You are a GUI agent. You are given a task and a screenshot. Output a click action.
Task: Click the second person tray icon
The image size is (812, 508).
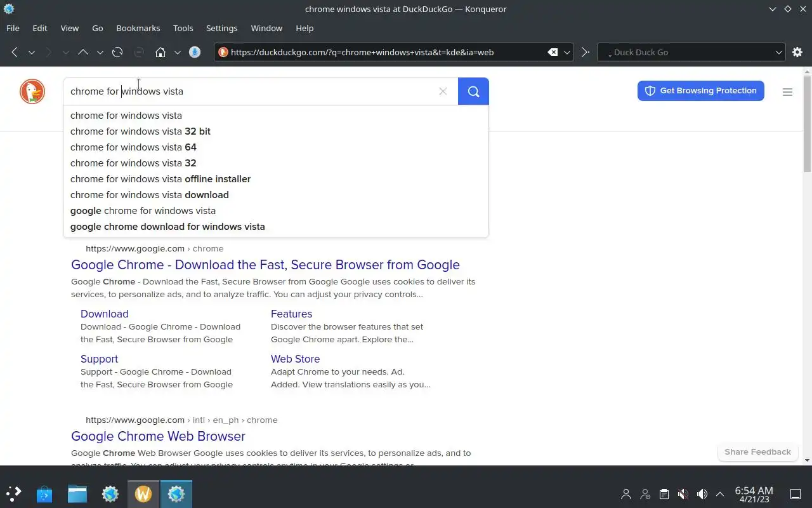point(645,493)
